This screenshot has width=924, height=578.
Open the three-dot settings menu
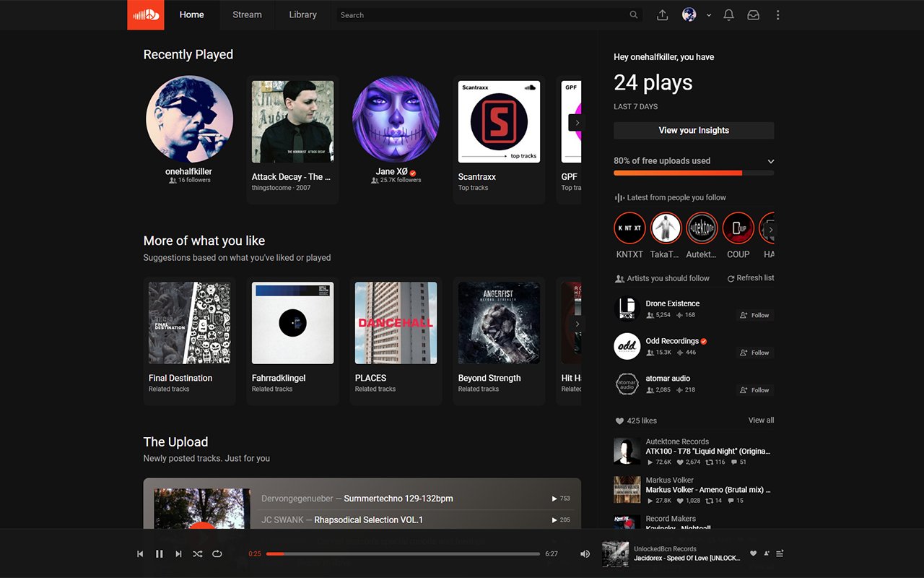777,14
